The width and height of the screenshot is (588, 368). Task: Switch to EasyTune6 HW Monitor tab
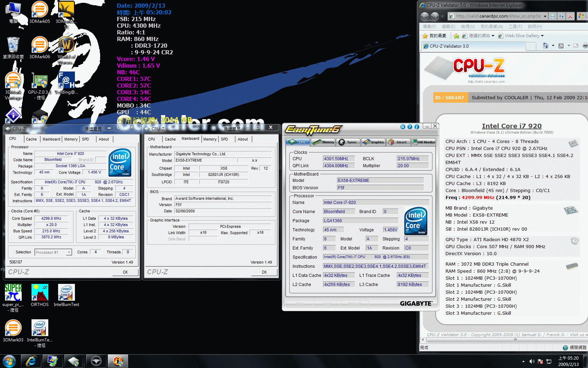point(423,142)
